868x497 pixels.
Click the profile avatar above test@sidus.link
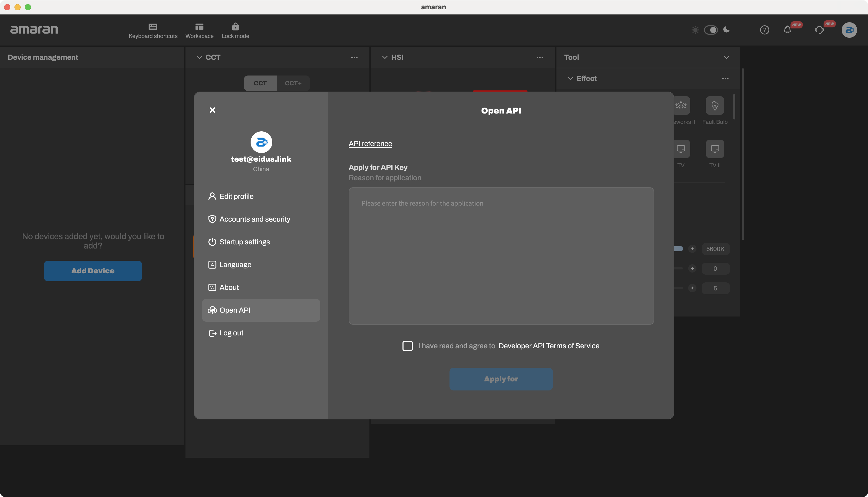(261, 142)
